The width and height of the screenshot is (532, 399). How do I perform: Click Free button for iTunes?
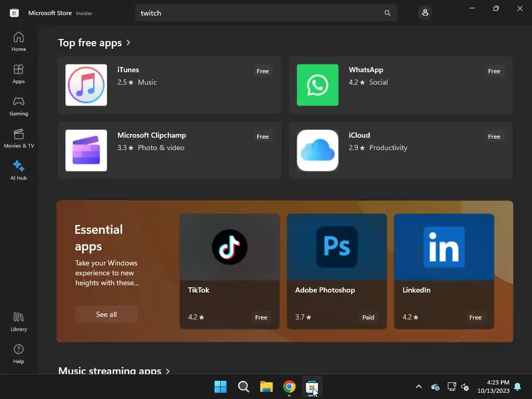point(262,71)
